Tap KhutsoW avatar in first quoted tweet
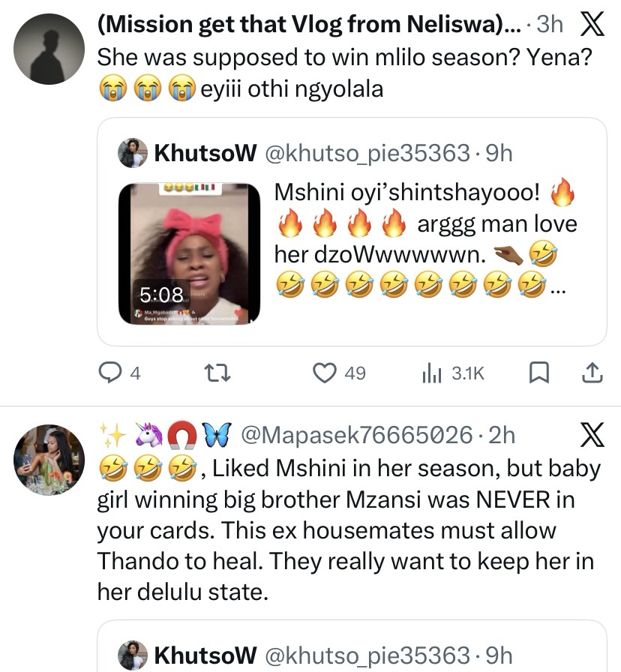Screen dimensions: 621x672 point(132,153)
